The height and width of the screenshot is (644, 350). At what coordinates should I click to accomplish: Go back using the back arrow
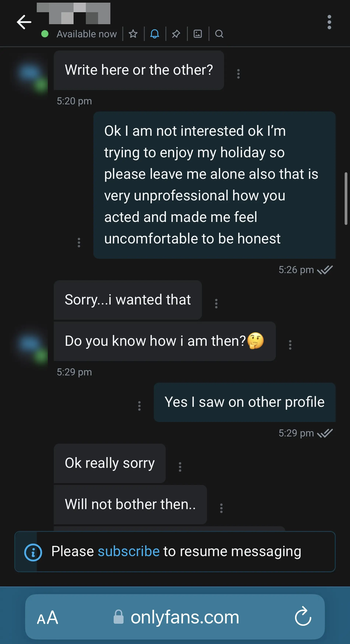click(x=24, y=22)
